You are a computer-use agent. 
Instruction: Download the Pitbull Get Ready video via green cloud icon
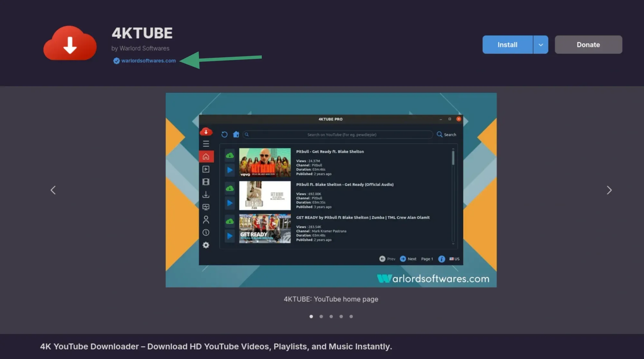click(230, 156)
